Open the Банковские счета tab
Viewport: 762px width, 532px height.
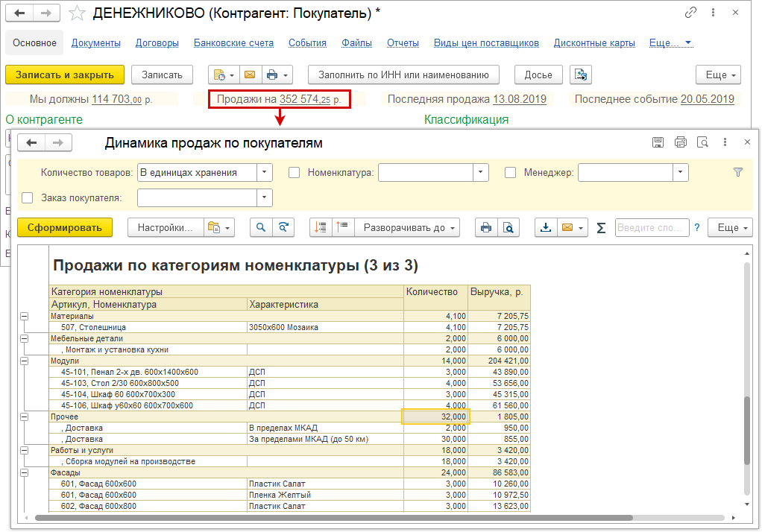point(233,43)
